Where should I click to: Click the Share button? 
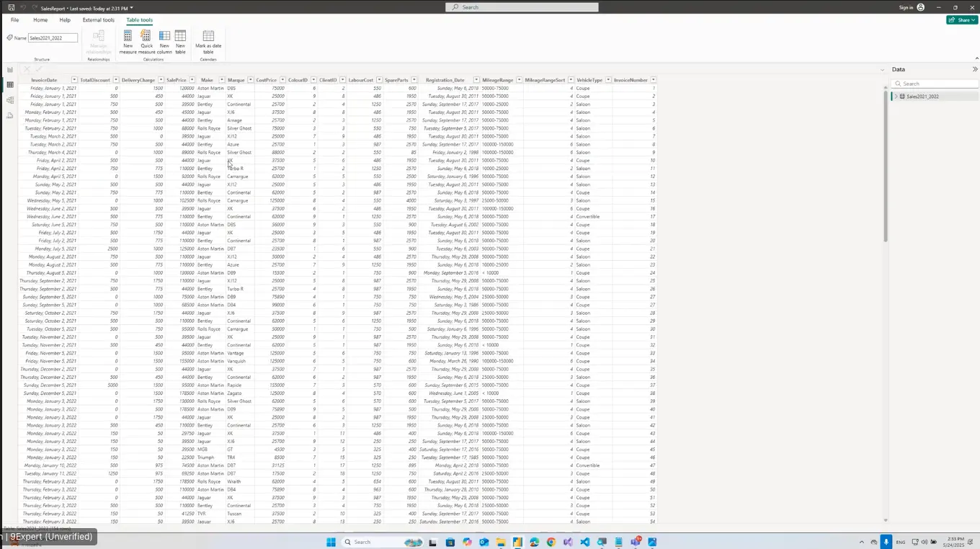click(961, 20)
